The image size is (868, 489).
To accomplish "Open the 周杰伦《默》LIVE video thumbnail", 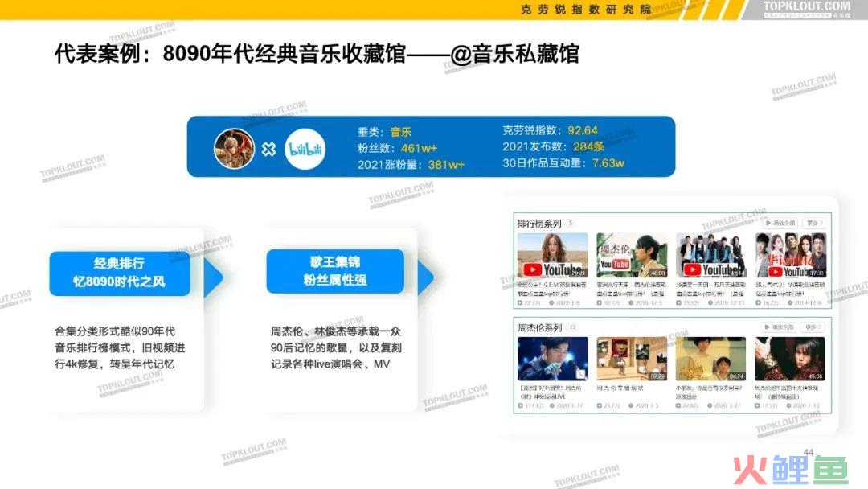I will pos(552,359).
